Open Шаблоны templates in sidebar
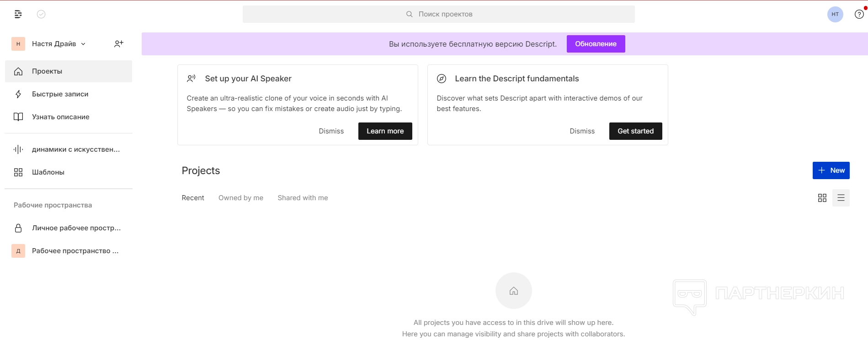The width and height of the screenshot is (868, 340). (x=48, y=172)
